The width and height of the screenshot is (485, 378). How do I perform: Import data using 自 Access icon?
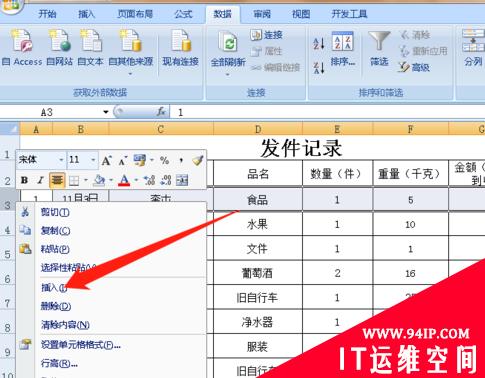pos(22,47)
